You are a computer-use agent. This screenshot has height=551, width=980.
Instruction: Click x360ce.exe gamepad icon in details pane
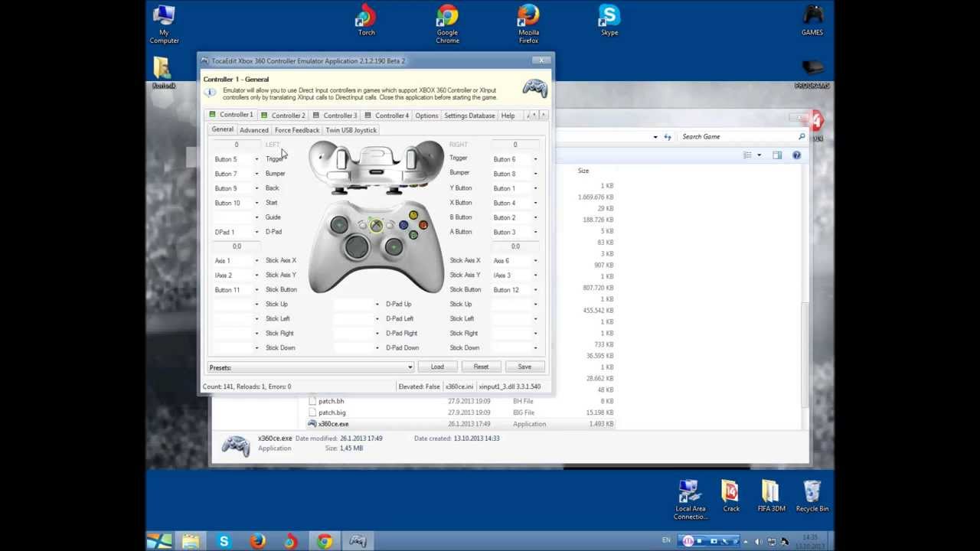point(236,445)
